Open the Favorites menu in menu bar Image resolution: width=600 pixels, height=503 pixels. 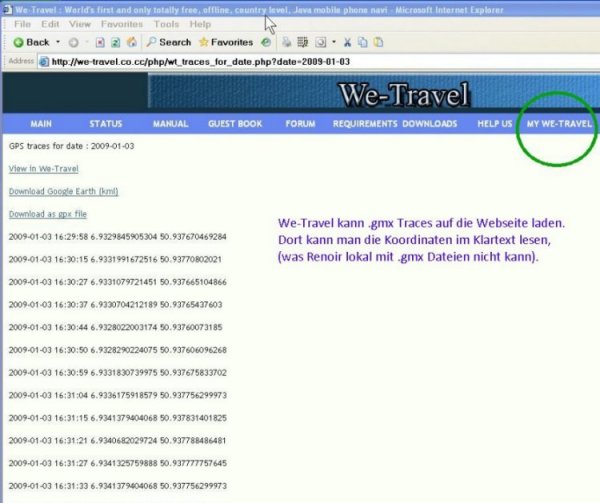pyautogui.click(x=122, y=24)
